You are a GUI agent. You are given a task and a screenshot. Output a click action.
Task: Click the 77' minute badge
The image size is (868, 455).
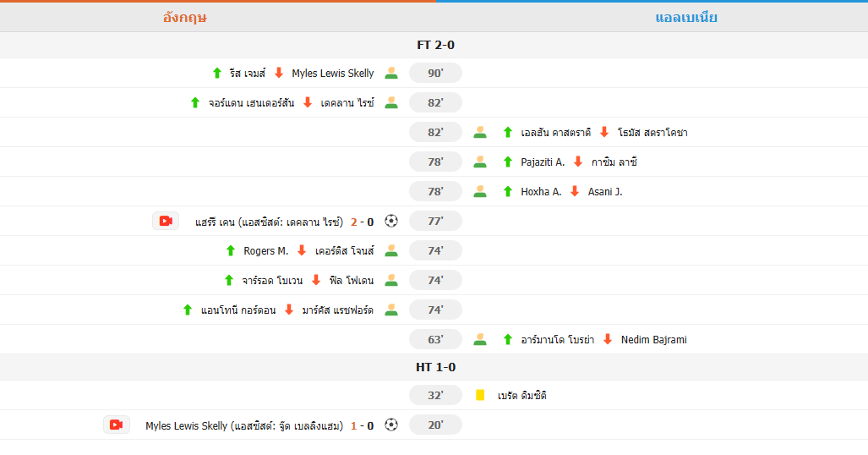[435, 221]
